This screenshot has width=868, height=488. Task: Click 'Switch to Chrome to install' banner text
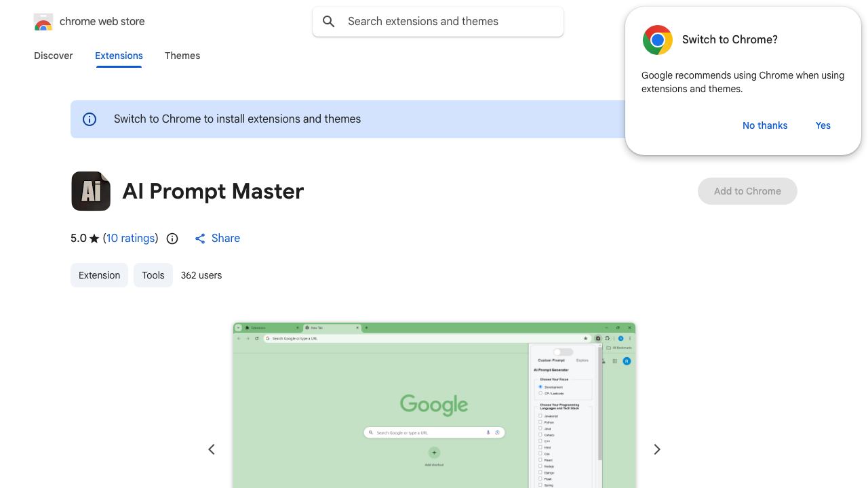[237, 119]
